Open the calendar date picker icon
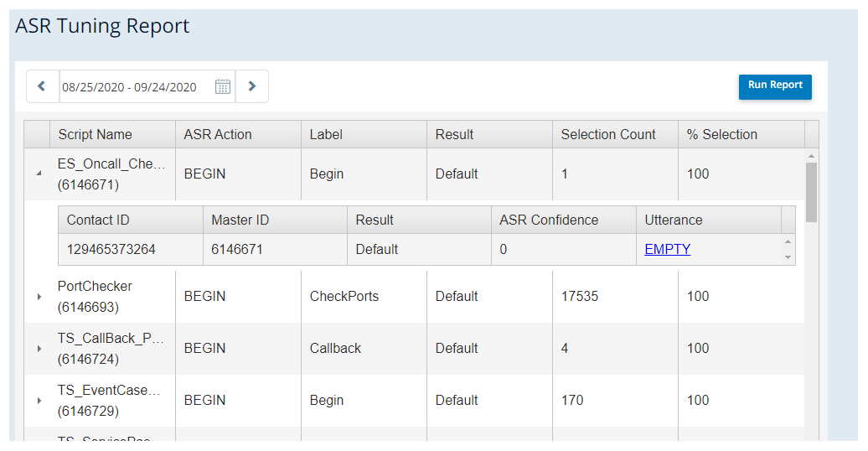The image size is (868, 451). 223,86
